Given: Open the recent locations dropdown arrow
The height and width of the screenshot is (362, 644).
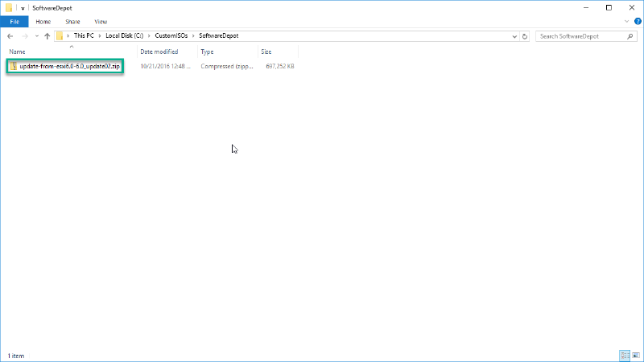Looking at the screenshot, I should coord(37,36).
